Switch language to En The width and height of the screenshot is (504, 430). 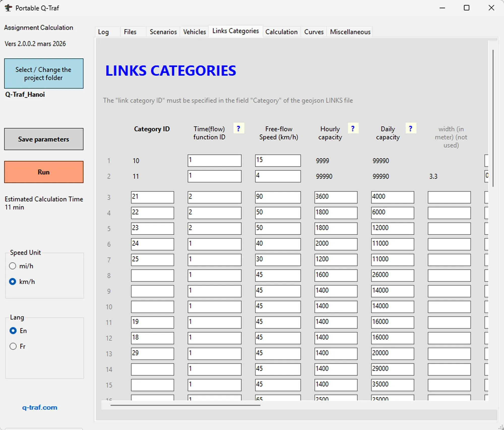(13, 331)
